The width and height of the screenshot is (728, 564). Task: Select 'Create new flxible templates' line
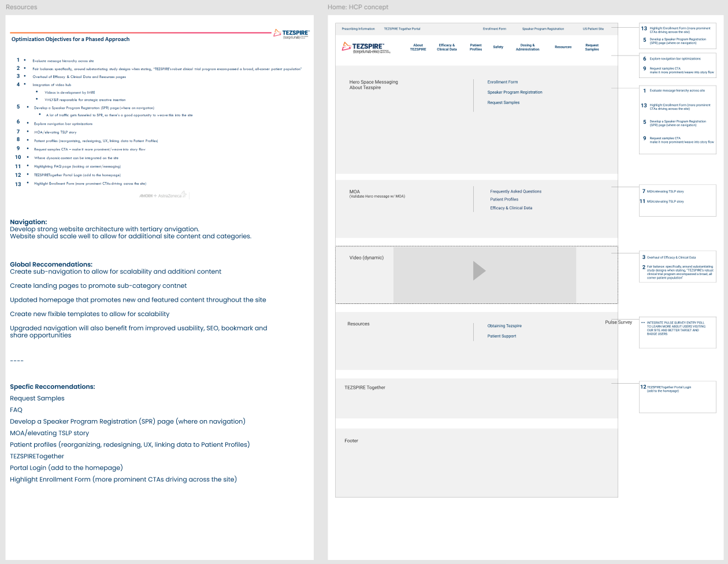click(90, 314)
